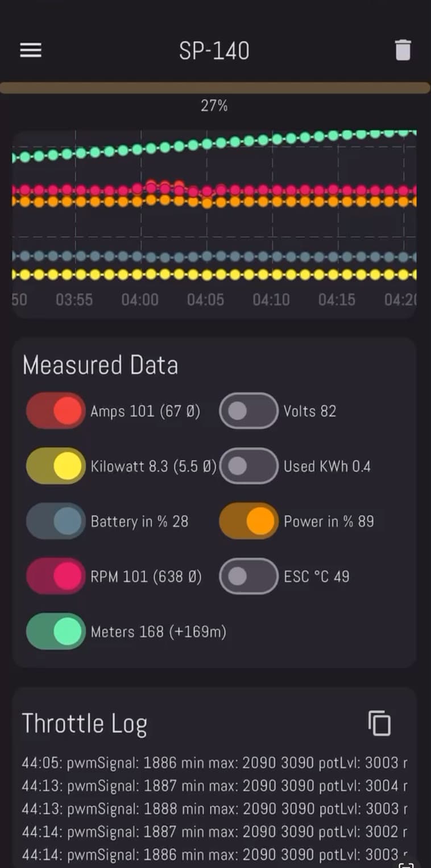Screen dimensions: 431x868
Task: Select the 04:00 time label on chart
Action: pos(140,299)
